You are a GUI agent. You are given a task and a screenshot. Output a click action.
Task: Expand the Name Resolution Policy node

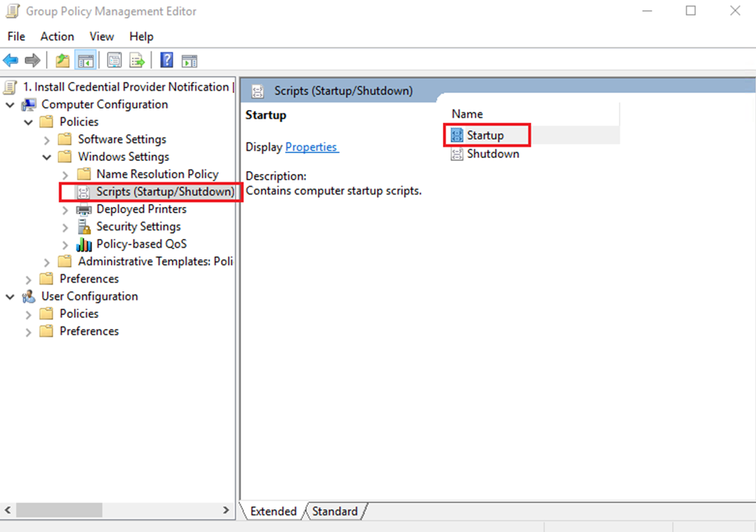(66, 175)
